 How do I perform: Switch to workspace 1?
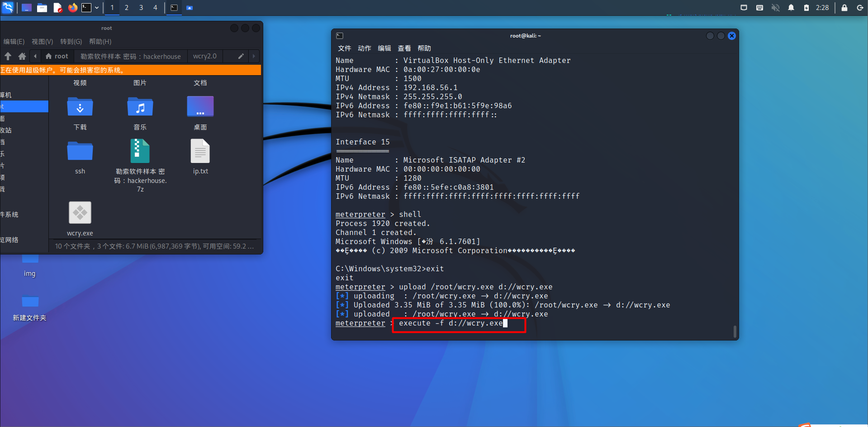112,8
